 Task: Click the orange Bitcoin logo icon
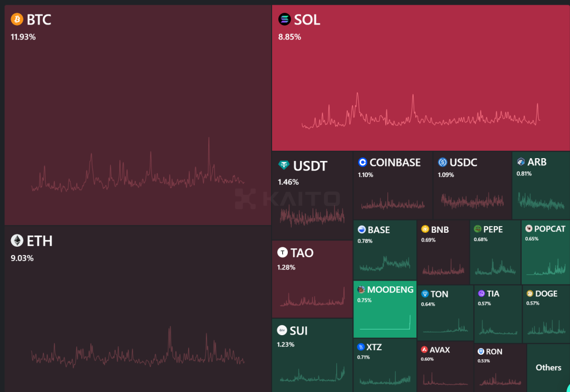[x=17, y=20]
